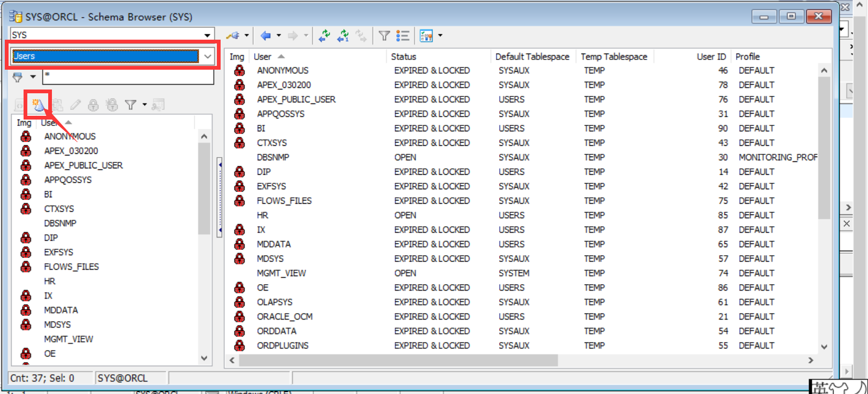Viewport: 868px width, 394px height.
Task: Click the create new user icon
Action: [x=38, y=105]
